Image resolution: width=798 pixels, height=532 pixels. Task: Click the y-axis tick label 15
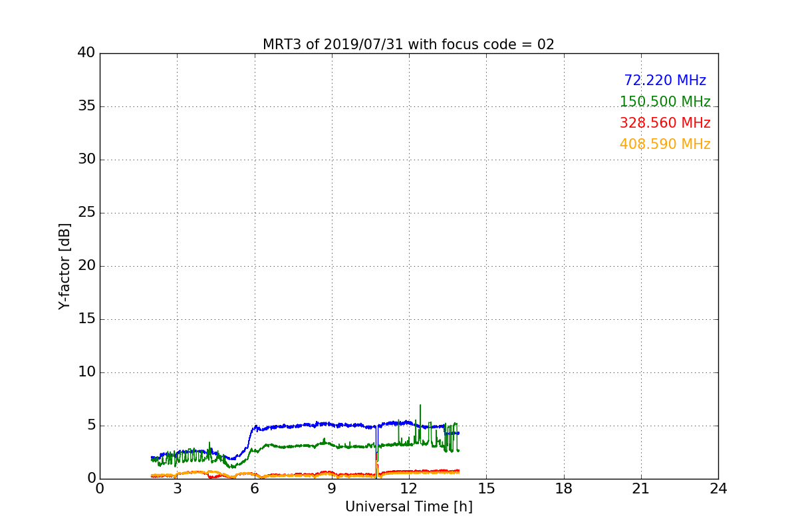pyautogui.click(x=86, y=319)
